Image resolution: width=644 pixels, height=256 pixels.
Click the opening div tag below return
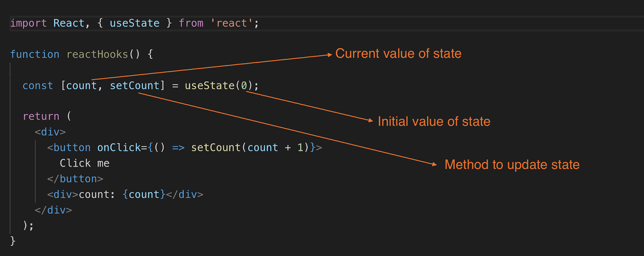coord(50,132)
